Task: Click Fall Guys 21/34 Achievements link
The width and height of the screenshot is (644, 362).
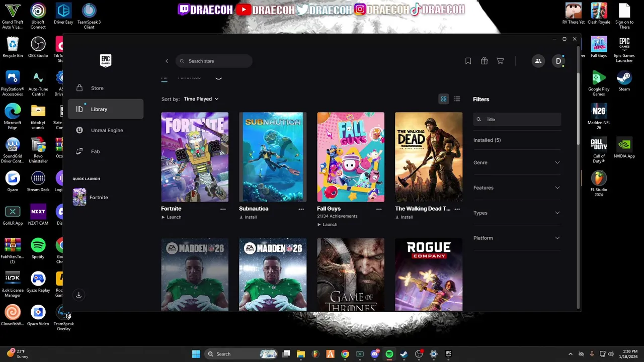Action: (337, 216)
